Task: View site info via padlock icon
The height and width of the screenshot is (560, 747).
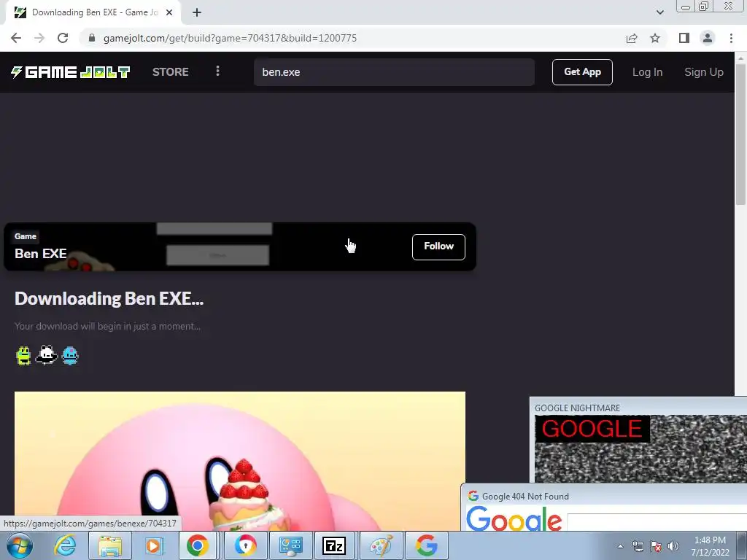Action: click(92, 38)
